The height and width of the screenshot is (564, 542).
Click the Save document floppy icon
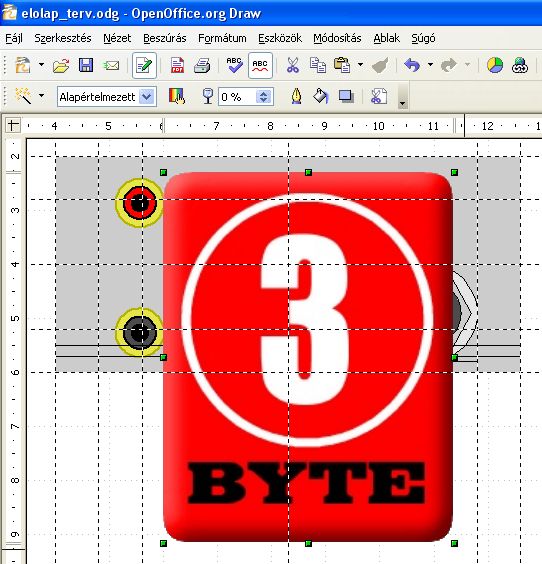[86, 65]
